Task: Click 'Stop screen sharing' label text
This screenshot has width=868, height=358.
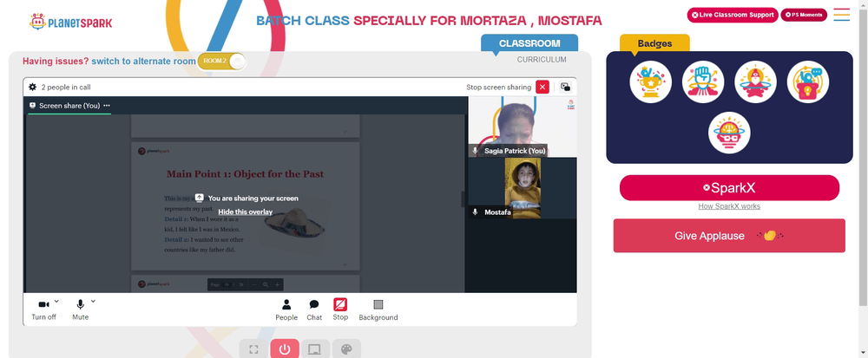Action: [x=499, y=88]
